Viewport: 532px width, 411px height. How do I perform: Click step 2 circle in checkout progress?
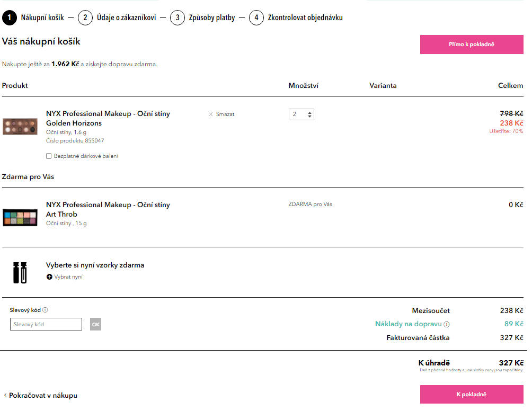coord(85,17)
